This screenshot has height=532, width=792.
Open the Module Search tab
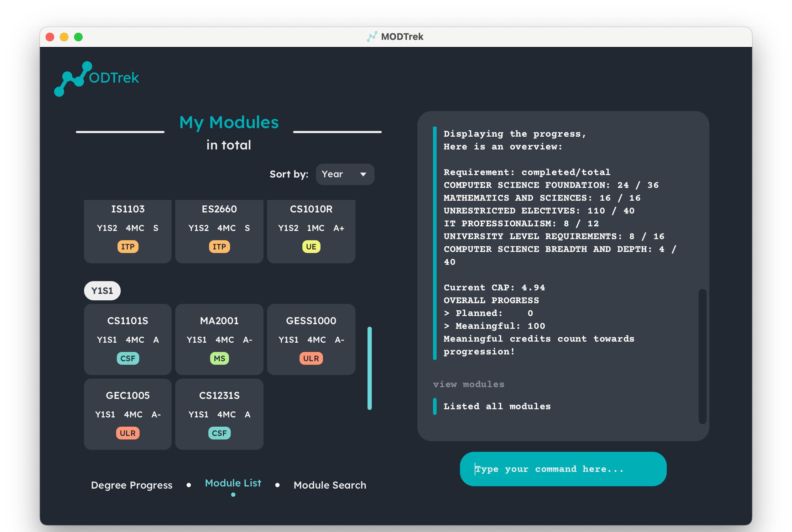pos(330,485)
